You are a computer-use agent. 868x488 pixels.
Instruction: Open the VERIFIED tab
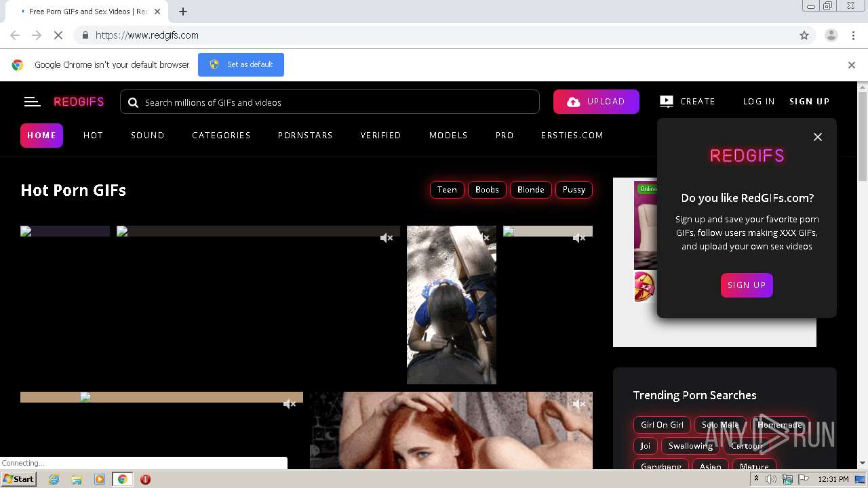pos(380,136)
